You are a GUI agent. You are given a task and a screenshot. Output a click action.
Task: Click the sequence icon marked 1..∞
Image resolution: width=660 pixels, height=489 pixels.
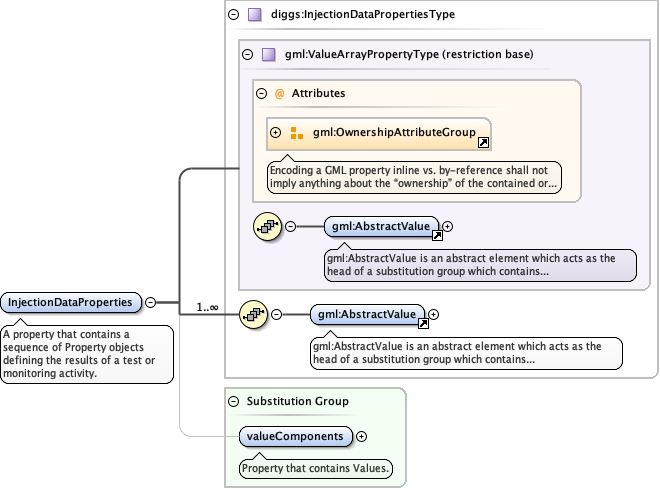click(x=254, y=315)
